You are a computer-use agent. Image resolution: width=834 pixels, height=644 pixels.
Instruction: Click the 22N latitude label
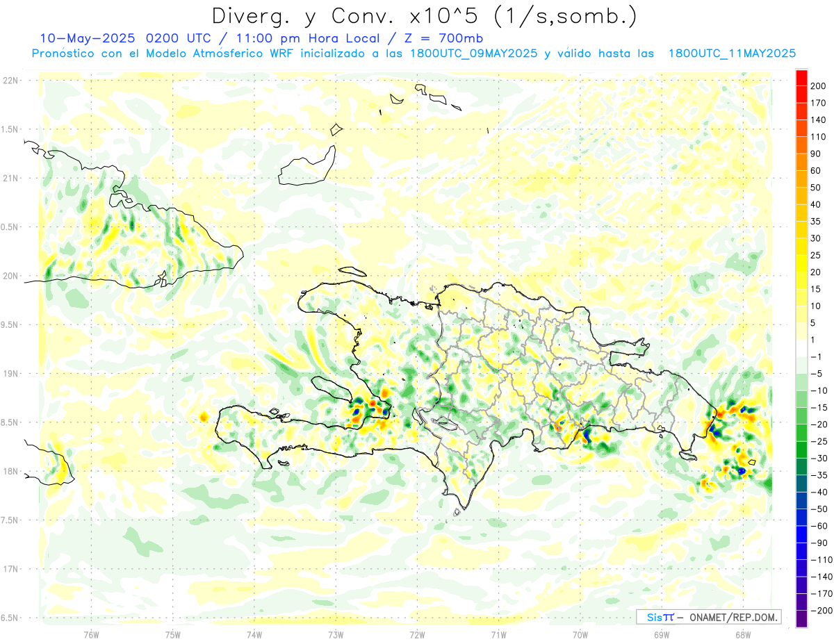coord(10,81)
